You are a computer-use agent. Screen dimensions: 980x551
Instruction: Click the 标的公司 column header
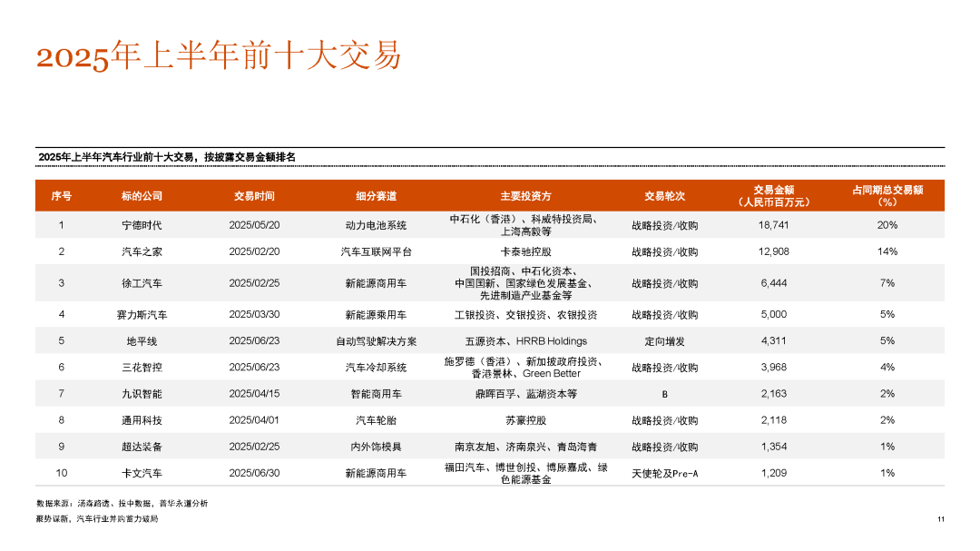(142, 196)
